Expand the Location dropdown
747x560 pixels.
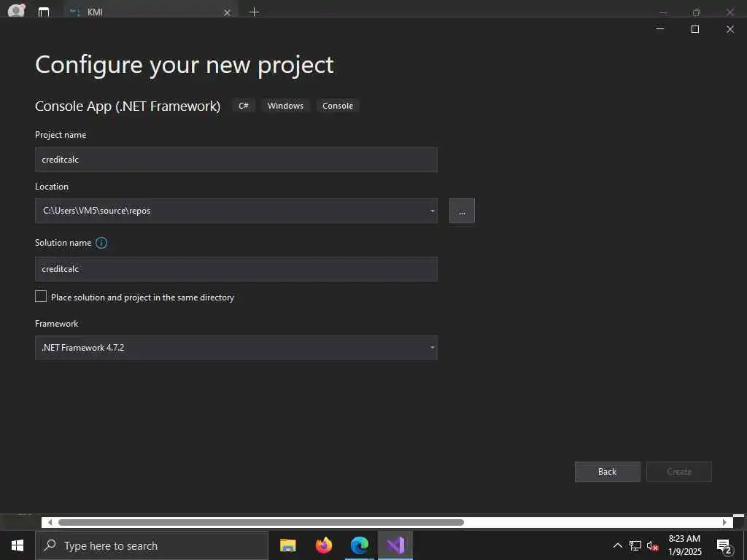432,211
